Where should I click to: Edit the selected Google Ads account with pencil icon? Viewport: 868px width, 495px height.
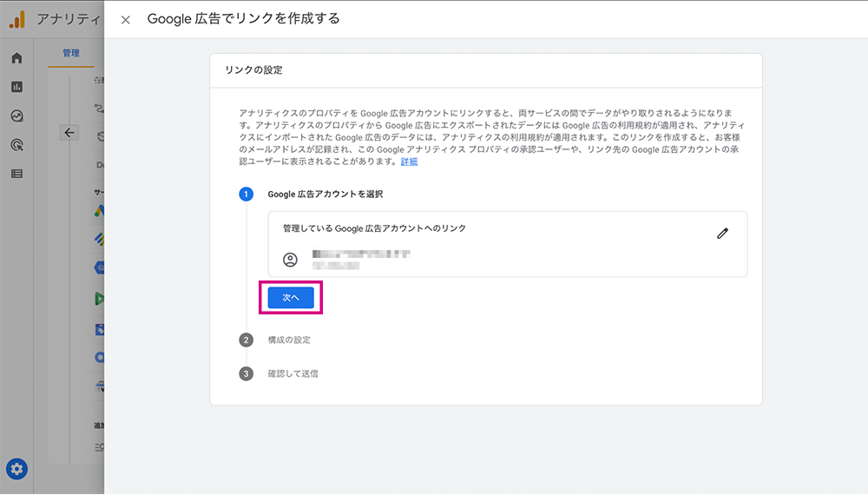[722, 234]
